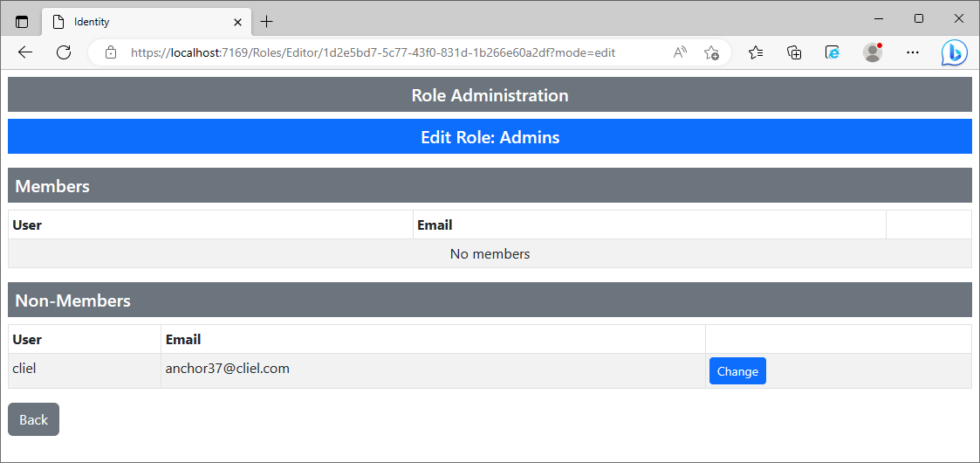Select the Members section header
Image resolution: width=980 pixels, height=463 pixels.
click(490, 186)
